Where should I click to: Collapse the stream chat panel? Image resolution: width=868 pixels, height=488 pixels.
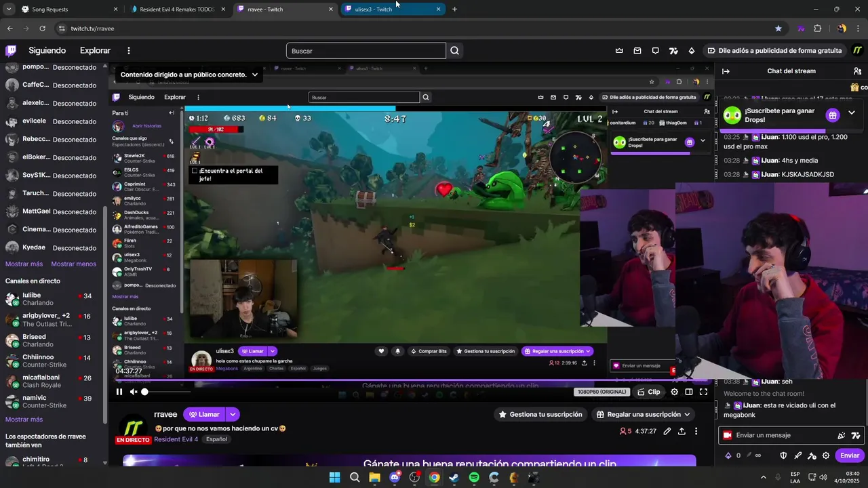click(726, 71)
